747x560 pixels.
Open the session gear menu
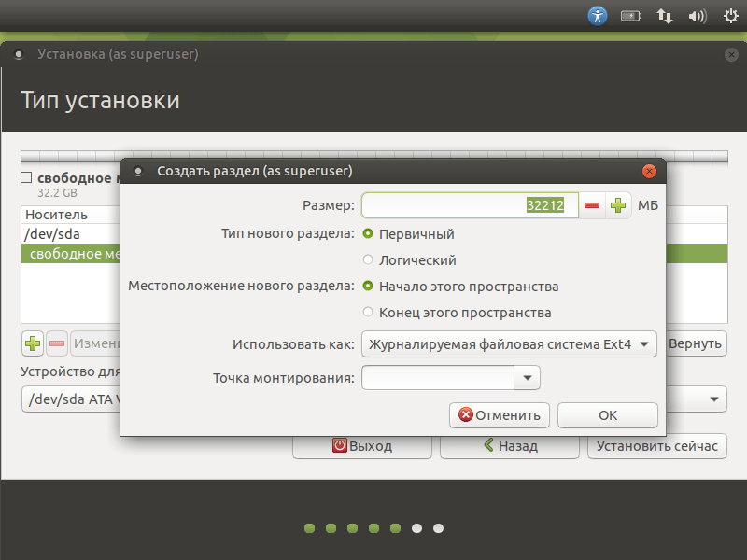click(x=730, y=16)
